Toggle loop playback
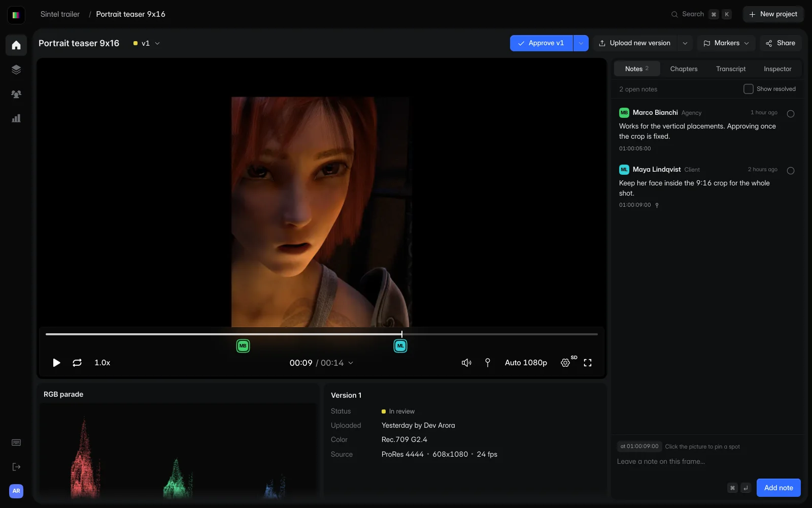This screenshot has height=508, width=812. pos(77,363)
